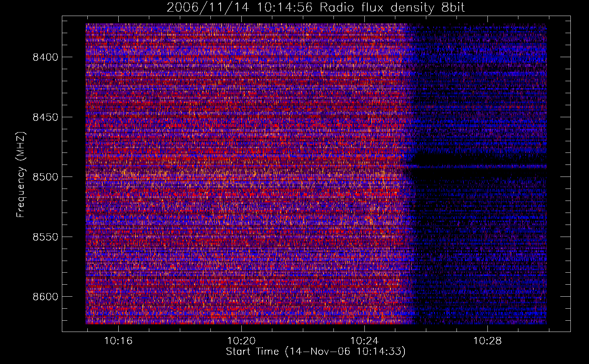Click the 8400 frequency tick label
The height and width of the screenshot is (364, 589).
click(x=46, y=57)
